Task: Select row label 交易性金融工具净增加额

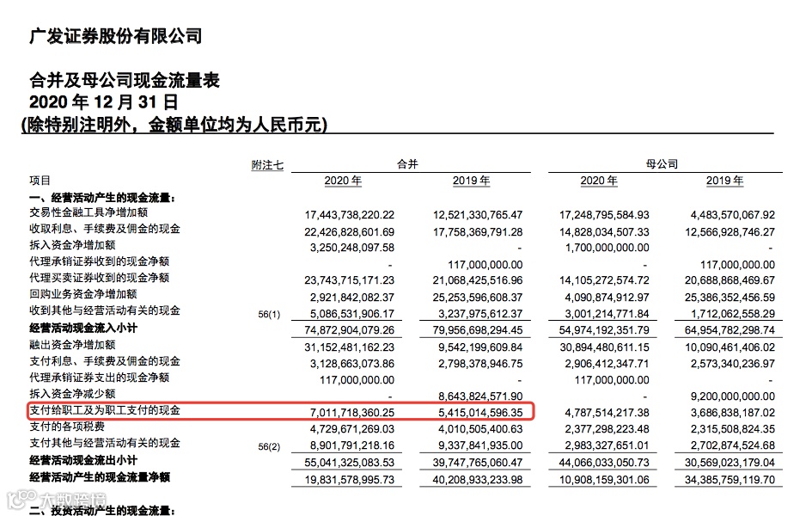Action: tap(89, 212)
